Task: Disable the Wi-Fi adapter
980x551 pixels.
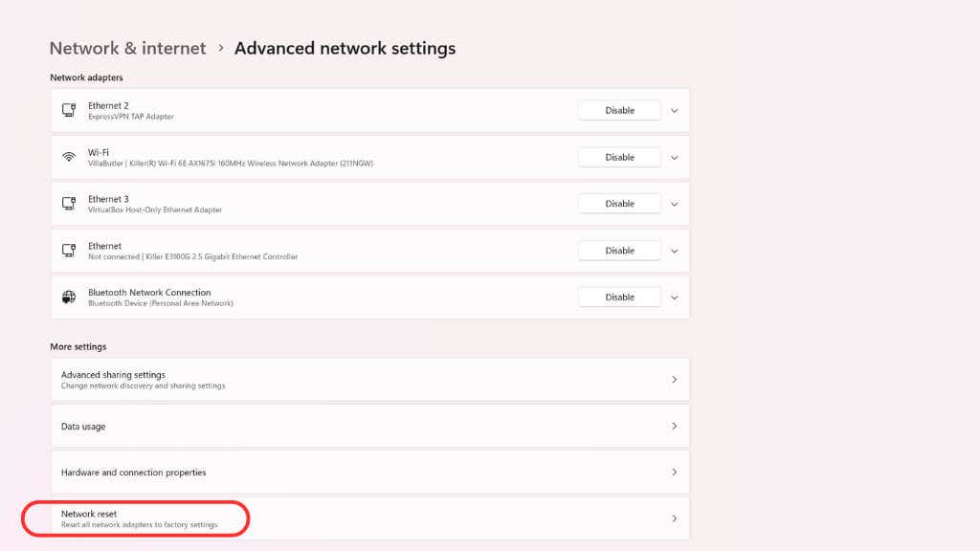Action: coord(619,157)
